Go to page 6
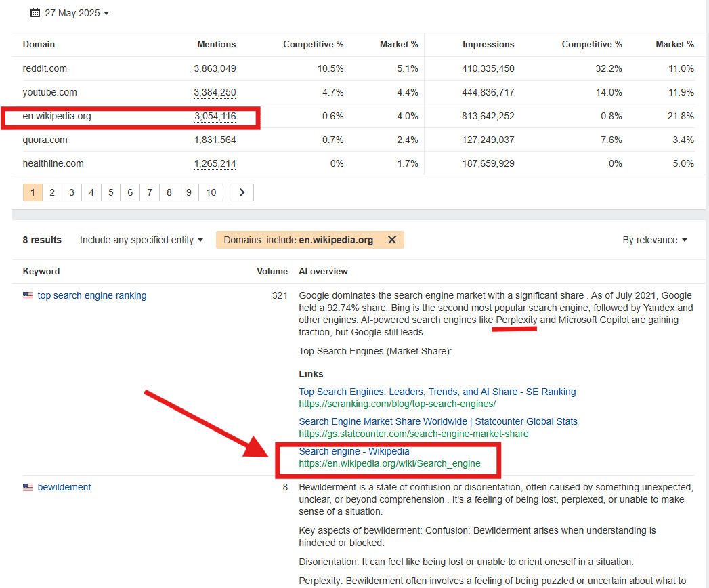Image resolution: width=709 pixels, height=588 pixels. (130, 192)
